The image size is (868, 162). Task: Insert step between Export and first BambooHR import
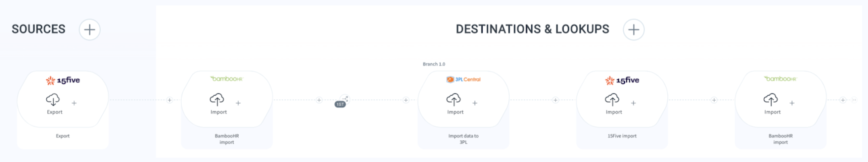click(169, 100)
